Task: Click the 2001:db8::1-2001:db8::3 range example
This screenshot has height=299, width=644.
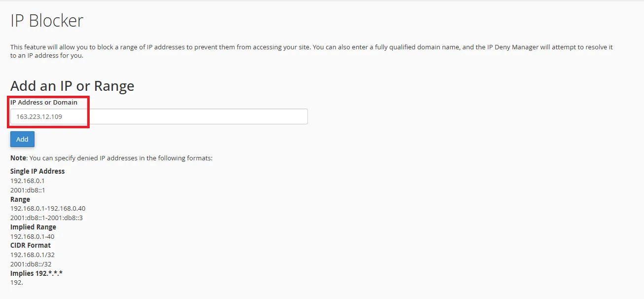Action: click(47, 218)
